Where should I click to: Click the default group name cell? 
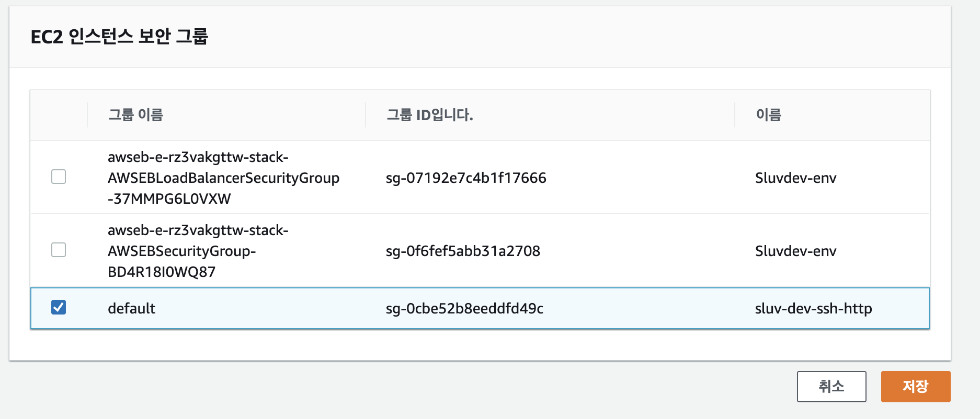pos(131,308)
